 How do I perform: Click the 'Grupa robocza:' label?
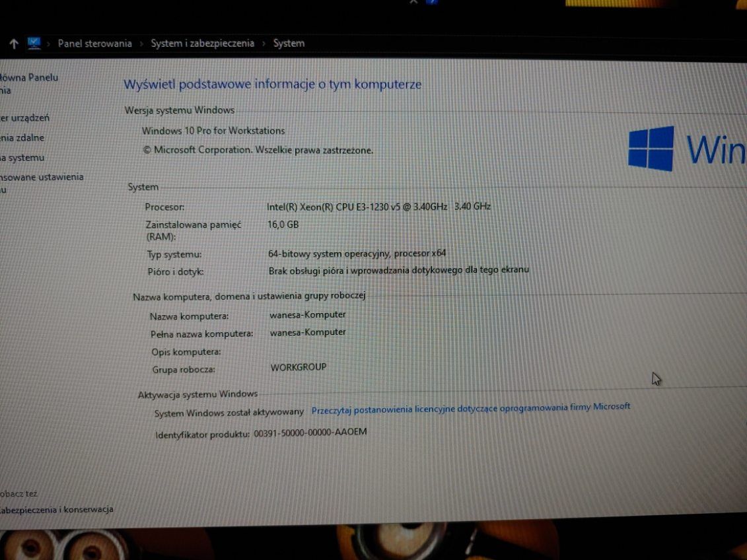click(184, 370)
